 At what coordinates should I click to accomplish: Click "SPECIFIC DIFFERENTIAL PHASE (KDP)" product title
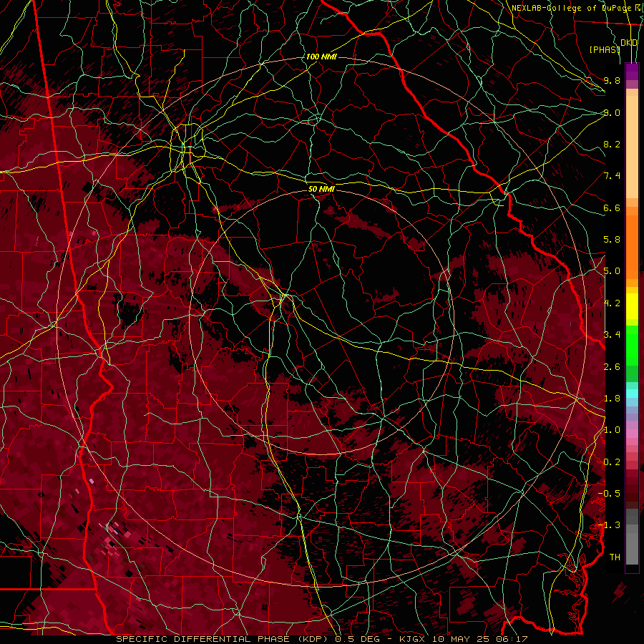(x=224, y=639)
